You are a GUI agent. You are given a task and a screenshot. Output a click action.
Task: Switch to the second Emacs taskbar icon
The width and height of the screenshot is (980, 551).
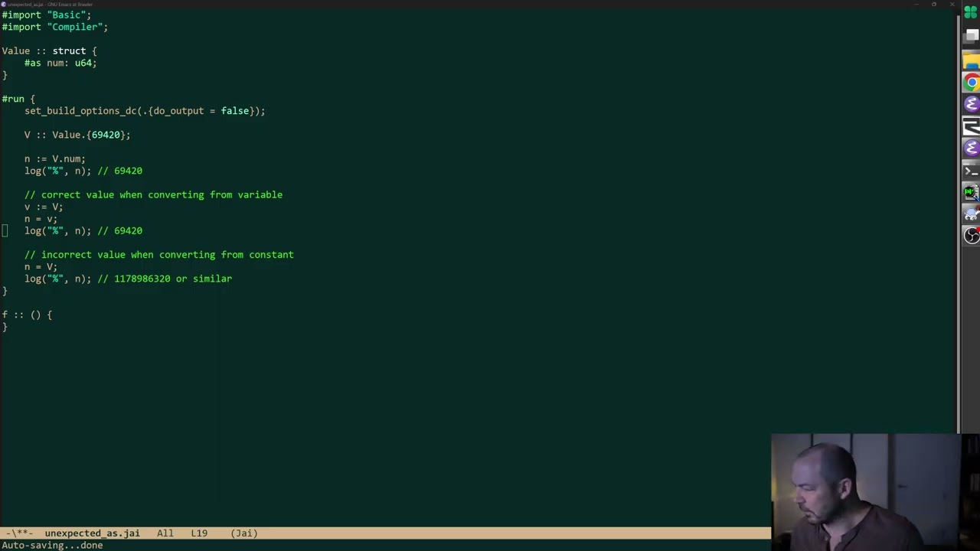tap(971, 148)
